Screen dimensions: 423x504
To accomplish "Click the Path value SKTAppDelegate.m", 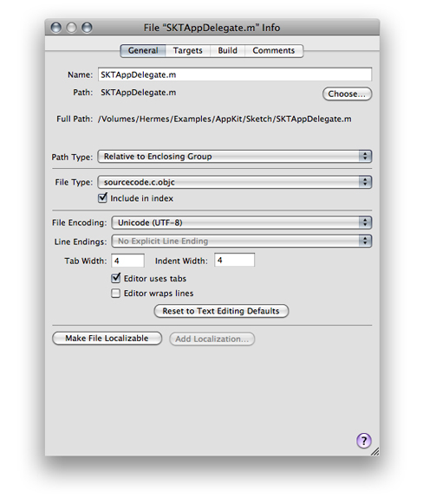I will point(139,93).
